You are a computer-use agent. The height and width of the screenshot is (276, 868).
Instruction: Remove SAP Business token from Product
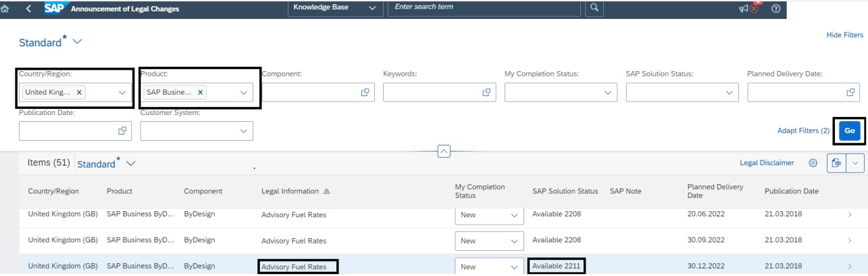pyautogui.click(x=201, y=92)
